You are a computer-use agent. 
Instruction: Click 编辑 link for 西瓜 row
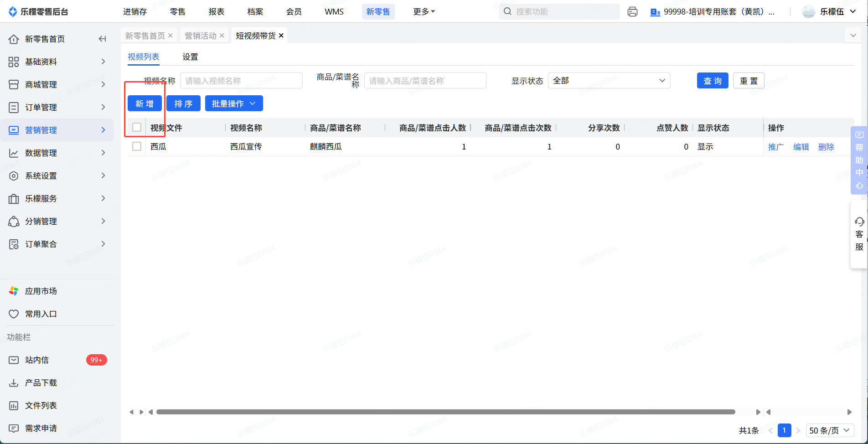(x=801, y=147)
